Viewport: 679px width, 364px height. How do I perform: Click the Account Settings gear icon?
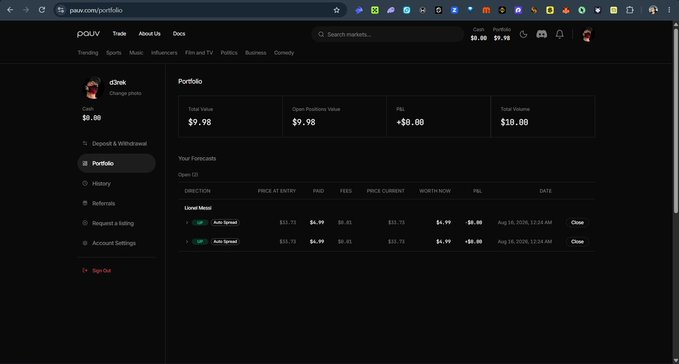(x=85, y=243)
